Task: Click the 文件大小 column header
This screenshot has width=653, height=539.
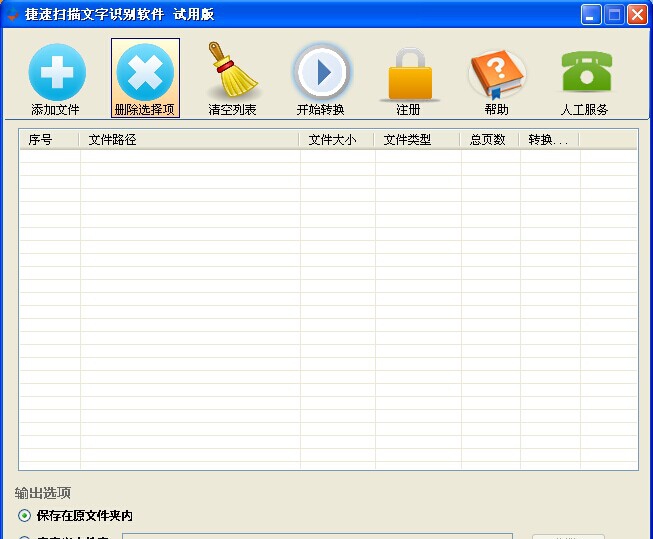Action: click(336, 140)
